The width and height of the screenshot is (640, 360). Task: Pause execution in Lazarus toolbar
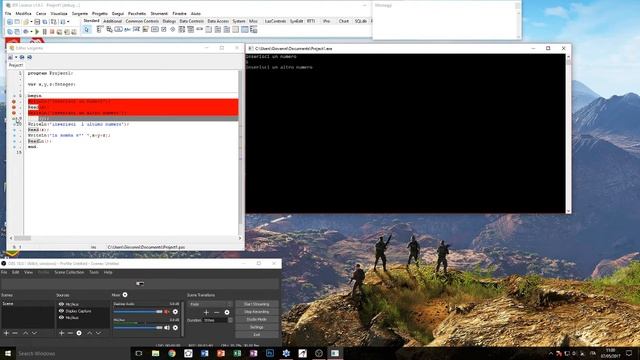click(44, 31)
